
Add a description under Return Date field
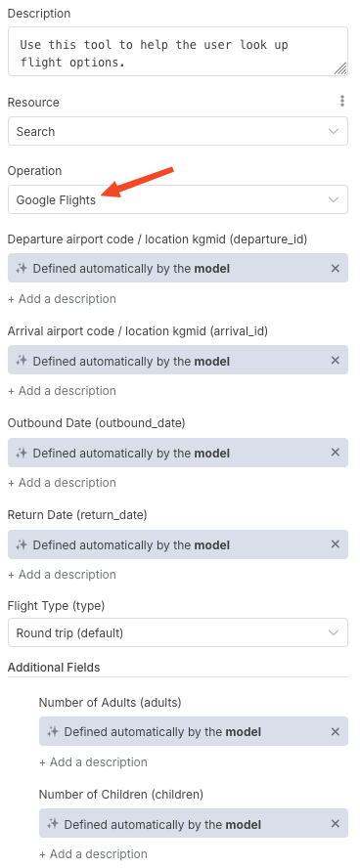point(62,575)
